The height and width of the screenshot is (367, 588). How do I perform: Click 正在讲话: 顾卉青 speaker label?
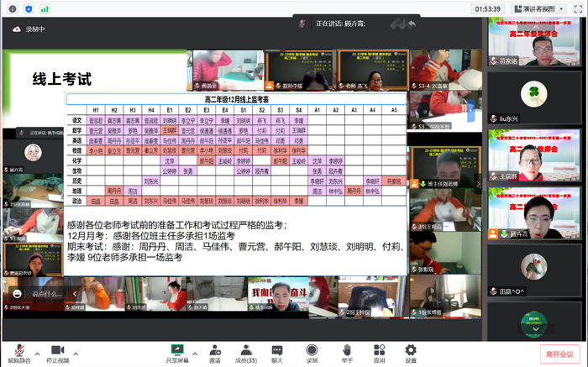click(340, 24)
